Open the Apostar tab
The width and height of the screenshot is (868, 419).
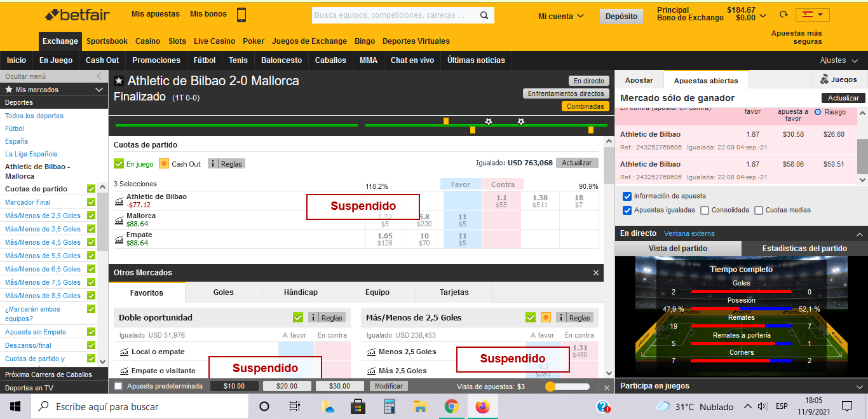(x=639, y=80)
